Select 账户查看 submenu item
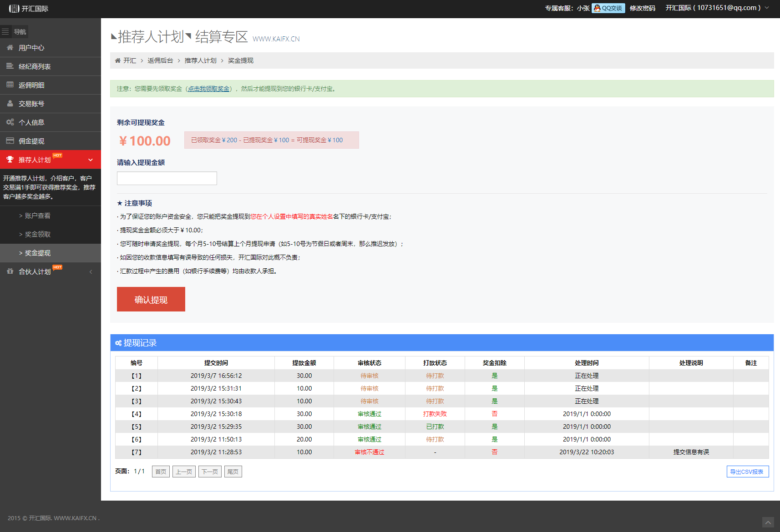 click(x=51, y=216)
